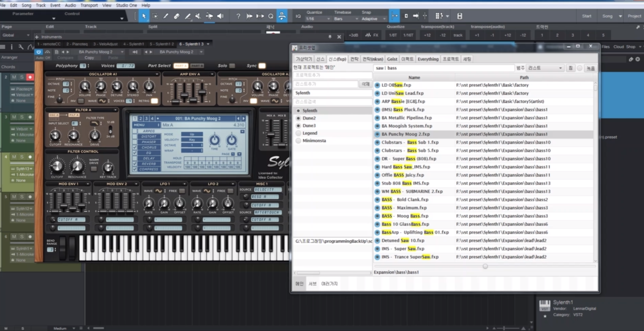The image size is (644, 331).
Task: Click the question mark help icon
Action: coord(238,16)
